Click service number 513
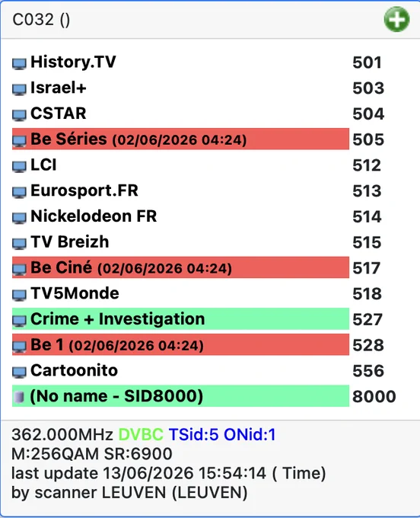Viewport: 420px width, 518px height. 367,191
